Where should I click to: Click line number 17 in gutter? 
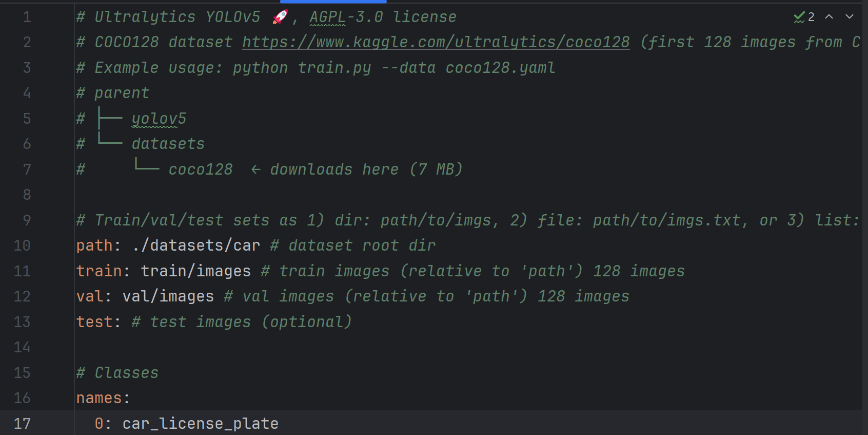click(22, 424)
